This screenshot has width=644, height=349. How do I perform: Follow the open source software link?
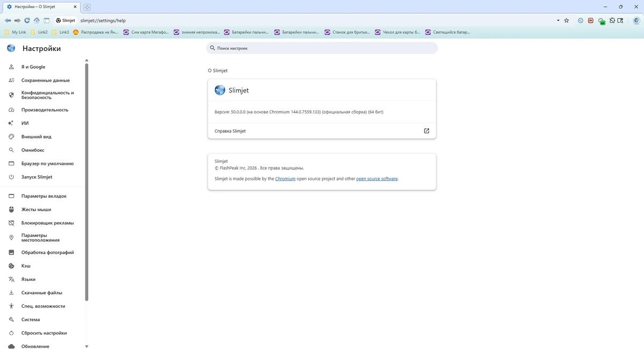[x=377, y=179]
